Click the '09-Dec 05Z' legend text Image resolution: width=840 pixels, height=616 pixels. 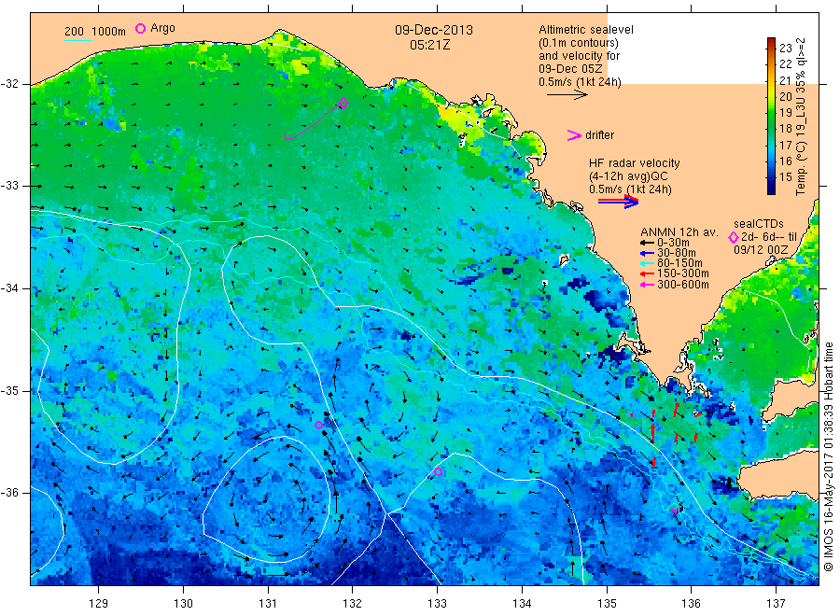pos(570,69)
